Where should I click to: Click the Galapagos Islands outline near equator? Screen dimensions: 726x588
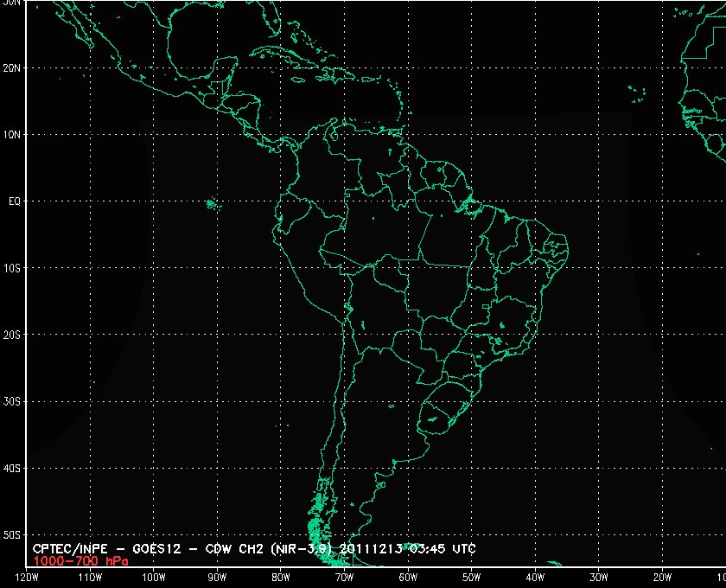(212, 204)
